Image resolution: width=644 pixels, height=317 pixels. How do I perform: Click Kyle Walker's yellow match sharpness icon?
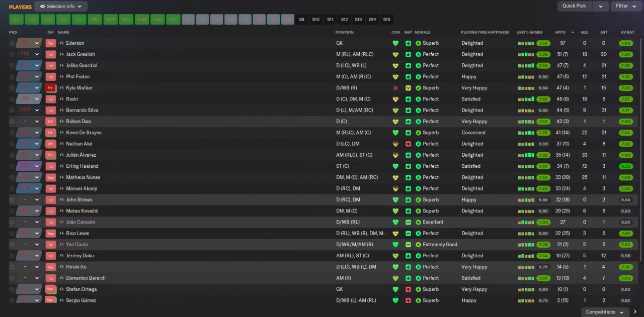408,88
